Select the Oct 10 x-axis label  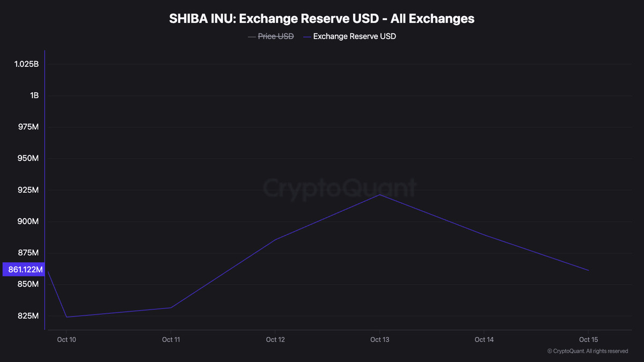click(x=66, y=339)
